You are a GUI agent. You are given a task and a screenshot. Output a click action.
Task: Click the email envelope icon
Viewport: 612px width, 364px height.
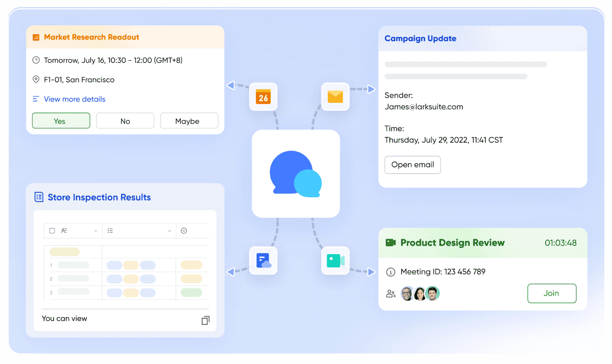click(x=335, y=97)
